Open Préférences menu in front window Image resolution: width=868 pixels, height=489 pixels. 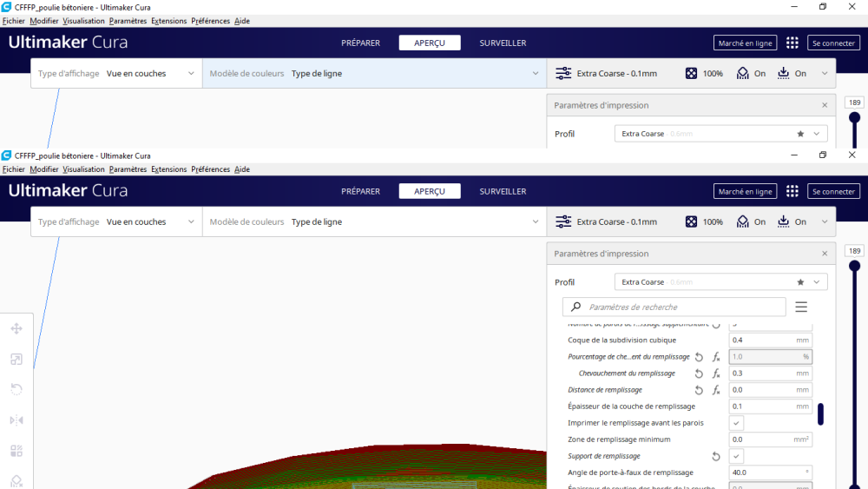[210, 169]
